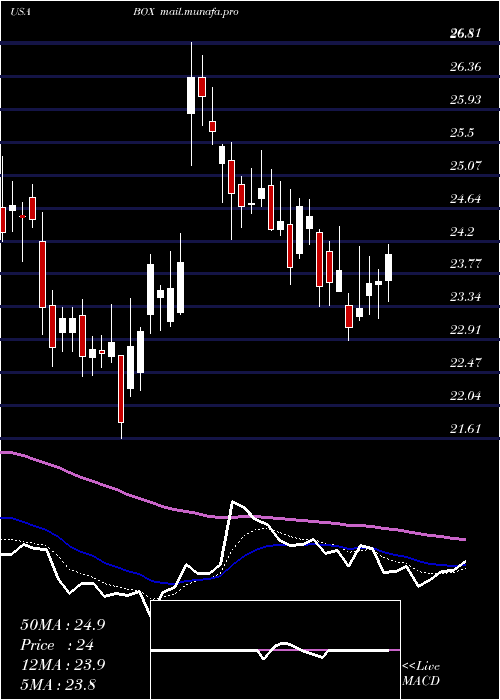Click the 24.64 price label
500x700 pixels.
466,199
